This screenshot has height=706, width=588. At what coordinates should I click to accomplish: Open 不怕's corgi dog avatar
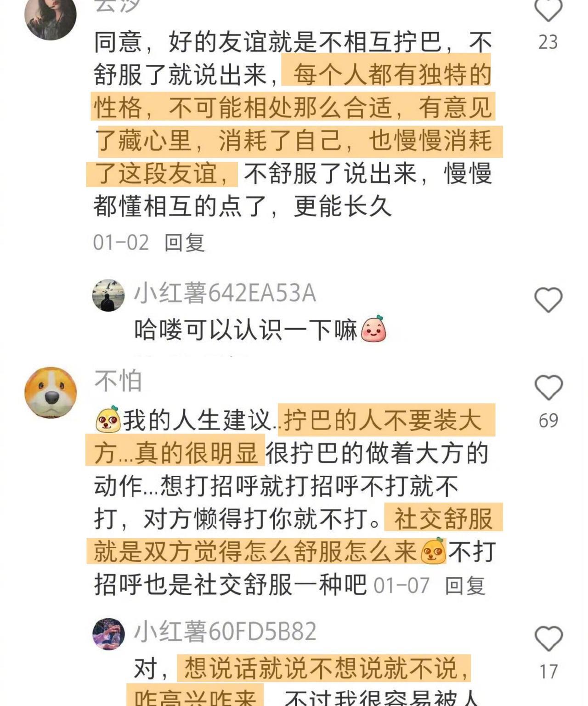point(51,392)
